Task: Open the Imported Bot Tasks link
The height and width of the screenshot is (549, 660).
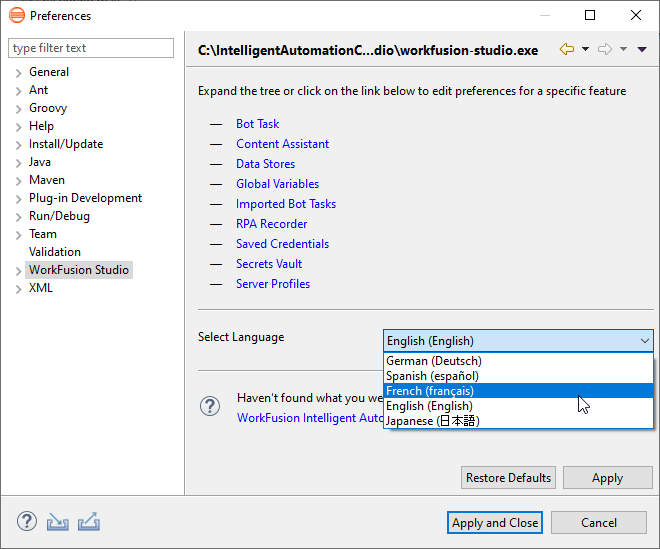Action: [286, 204]
